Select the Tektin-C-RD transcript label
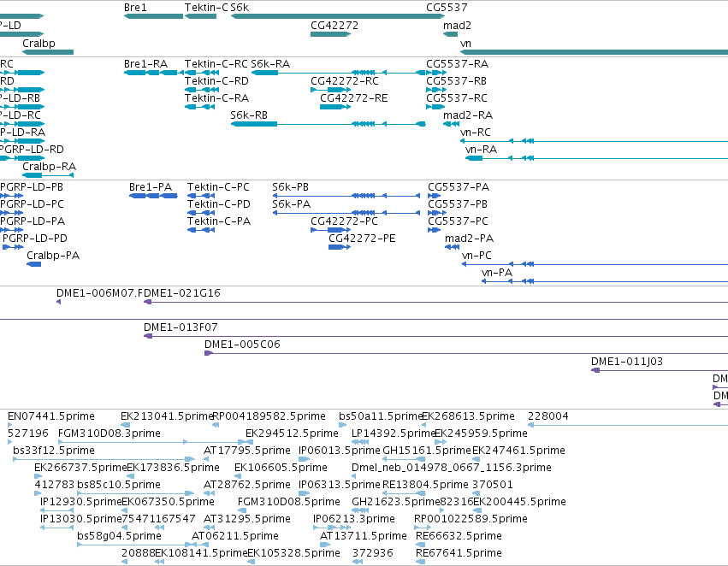This screenshot has height=566, width=728. click(x=216, y=81)
